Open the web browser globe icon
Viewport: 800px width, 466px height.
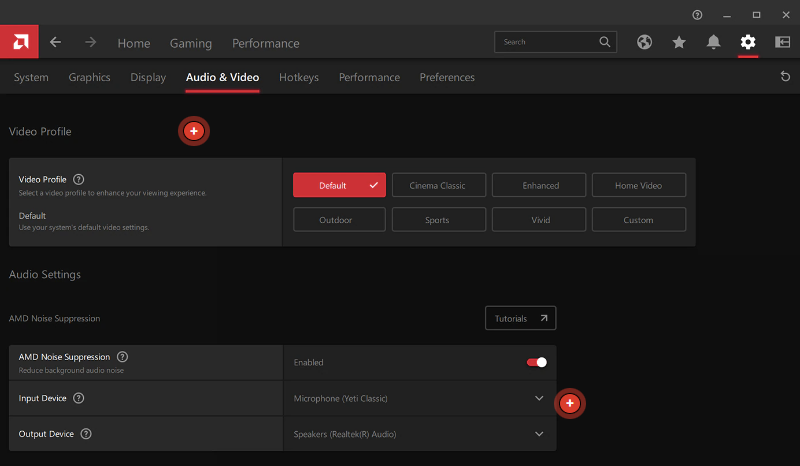click(644, 42)
